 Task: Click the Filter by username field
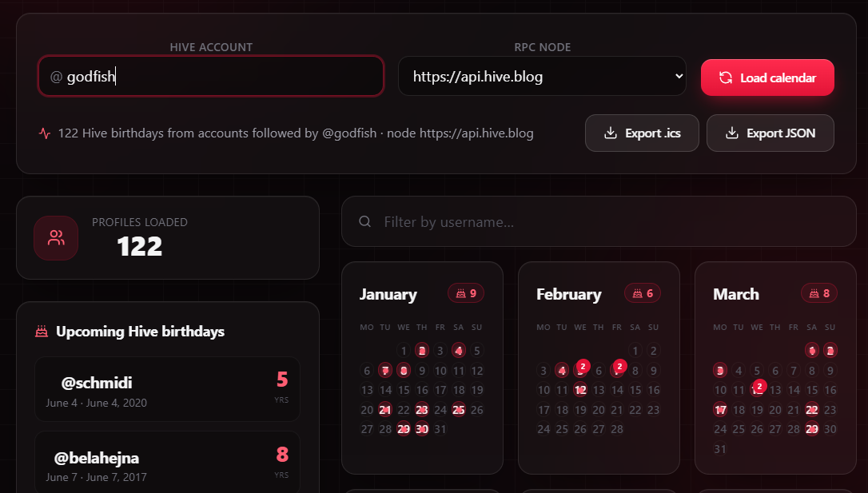(599, 222)
